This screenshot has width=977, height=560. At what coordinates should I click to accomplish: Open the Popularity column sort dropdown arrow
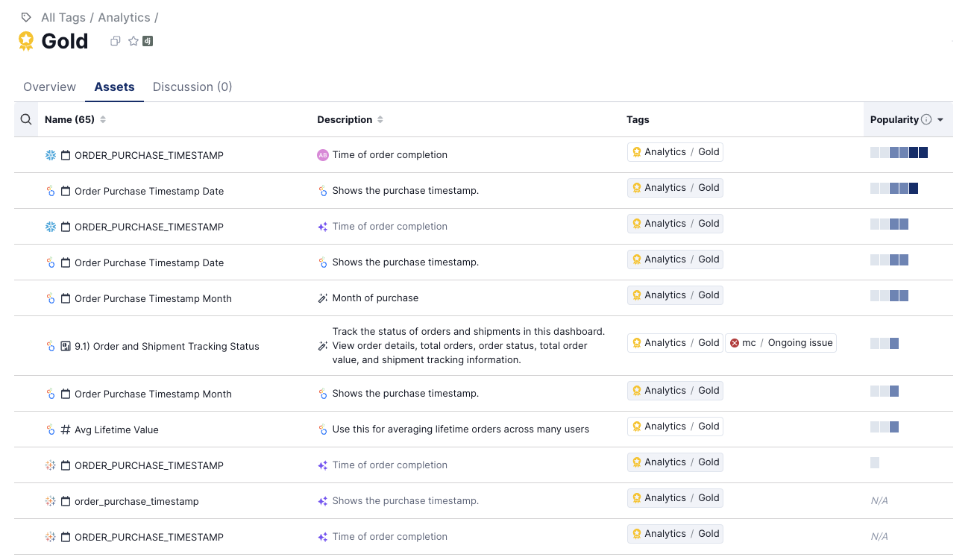[x=940, y=119]
